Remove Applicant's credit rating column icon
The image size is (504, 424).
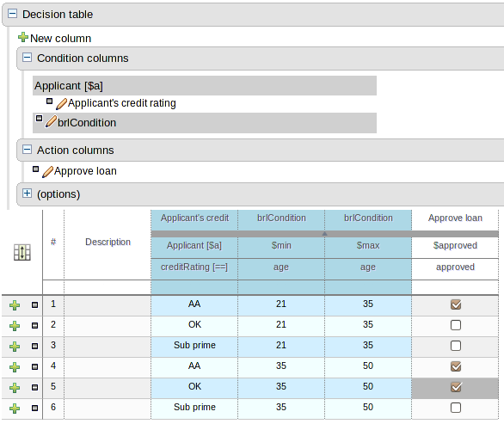[49, 101]
